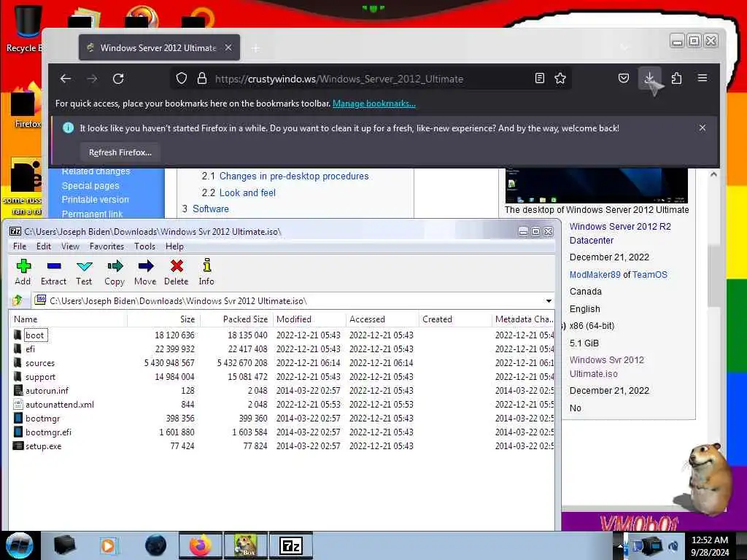The height and width of the screenshot is (560, 747).
Task: Open Windows Server 2012 R2 Datacenter link
Action: 620,233
